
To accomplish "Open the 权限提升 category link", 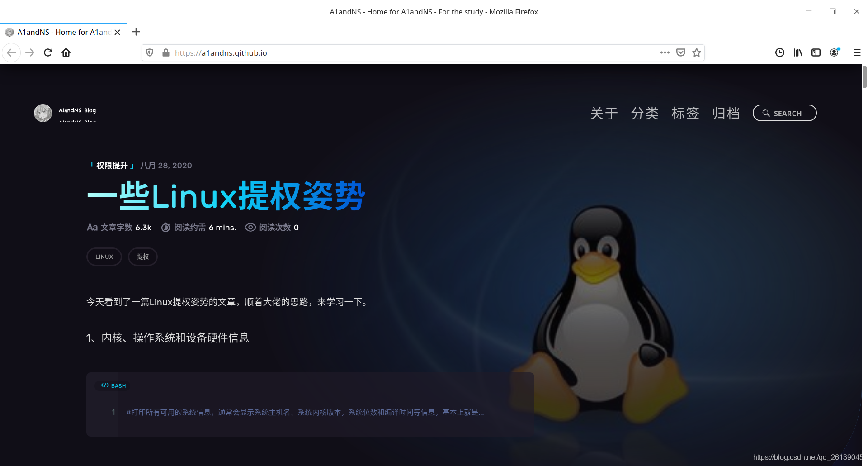I will click(112, 166).
